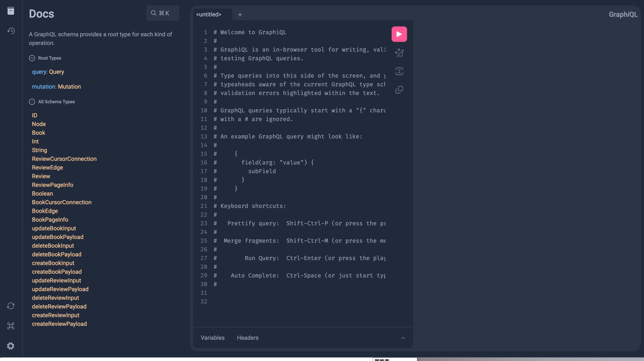Open the Review type in the docs list
The height and width of the screenshot is (361, 644).
tap(41, 176)
